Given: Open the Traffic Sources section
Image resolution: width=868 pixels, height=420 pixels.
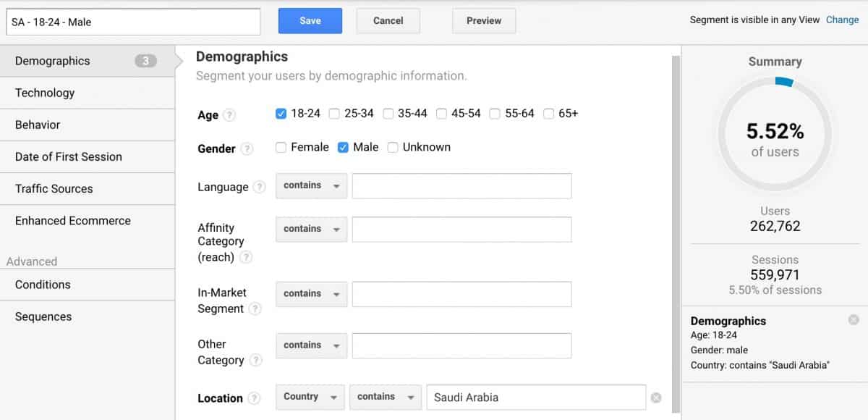Looking at the screenshot, I should tap(88, 188).
